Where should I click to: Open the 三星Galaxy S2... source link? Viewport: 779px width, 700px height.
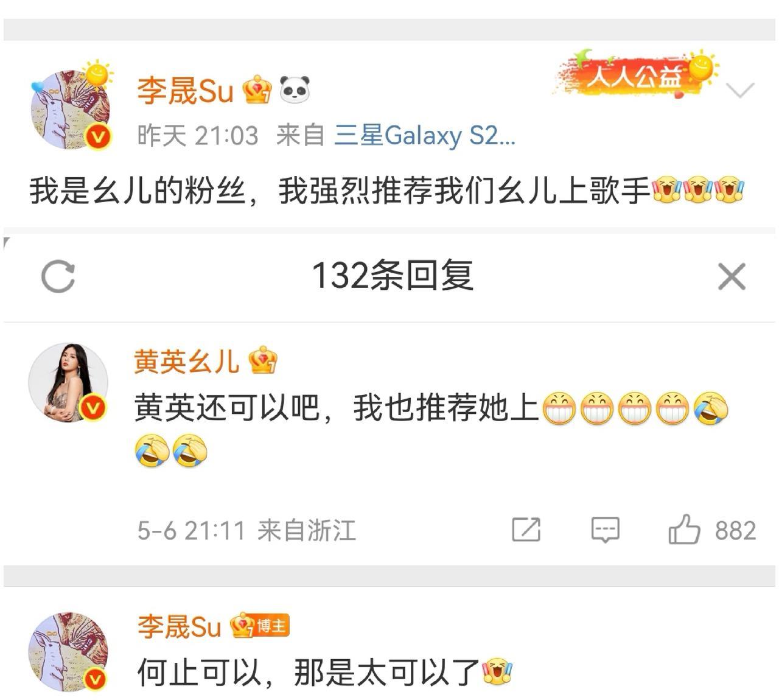point(425,135)
